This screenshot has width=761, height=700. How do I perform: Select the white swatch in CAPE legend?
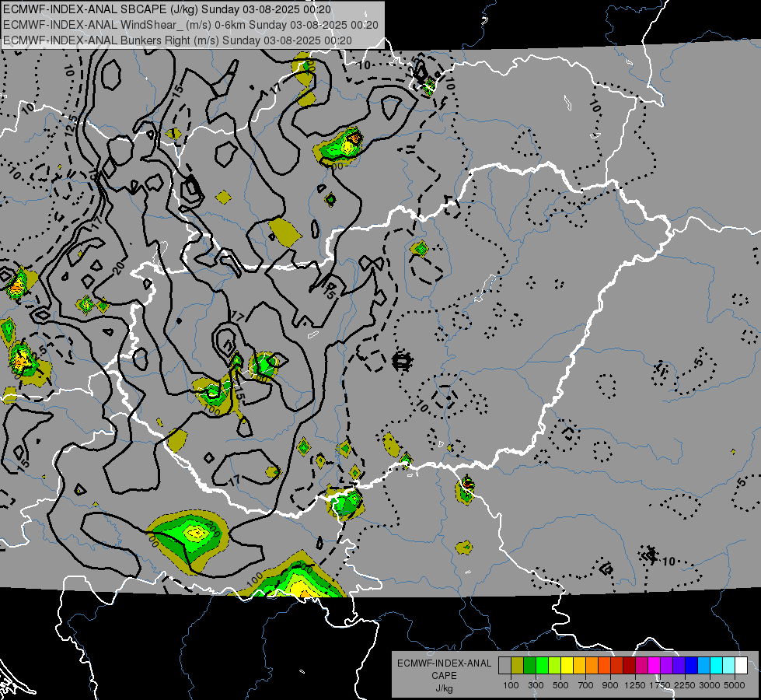point(742,666)
